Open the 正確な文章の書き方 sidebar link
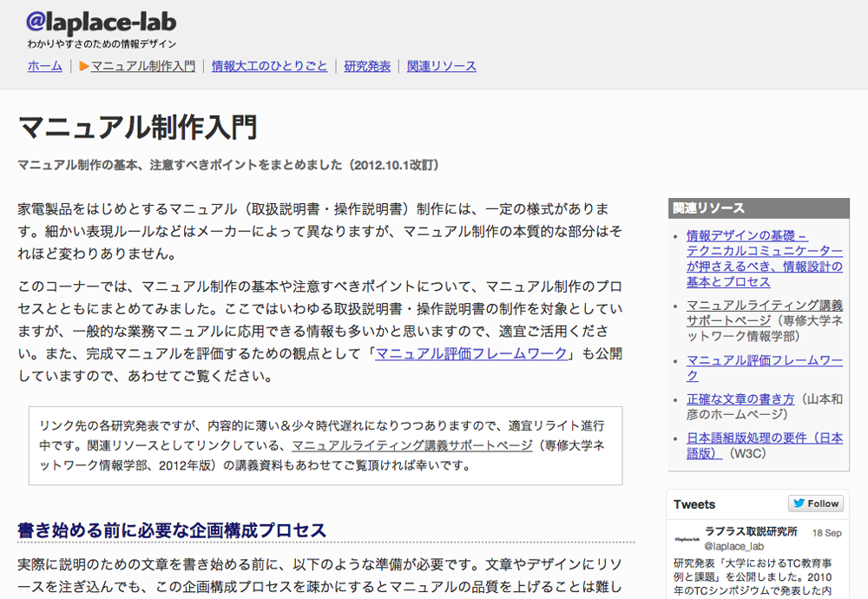 (x=740, y=399)
